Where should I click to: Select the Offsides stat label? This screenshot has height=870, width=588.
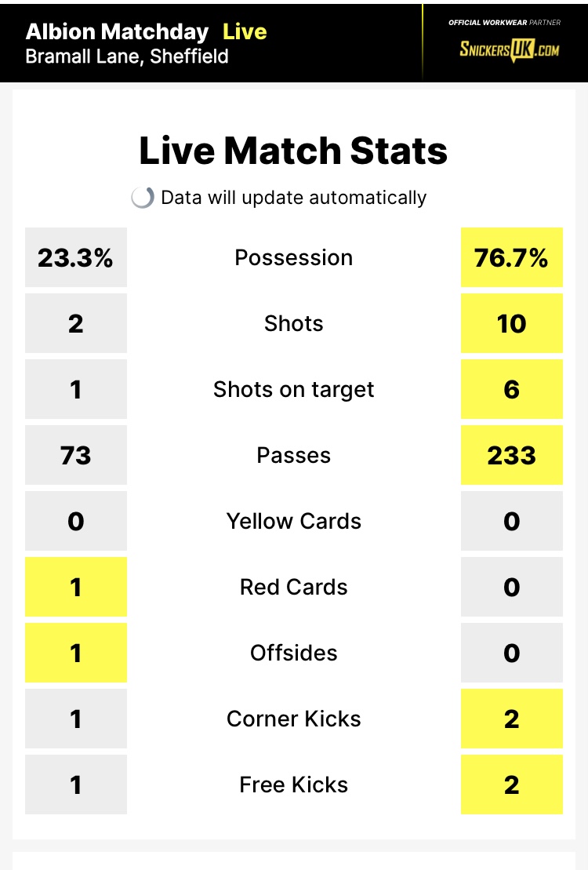[293, 653]
